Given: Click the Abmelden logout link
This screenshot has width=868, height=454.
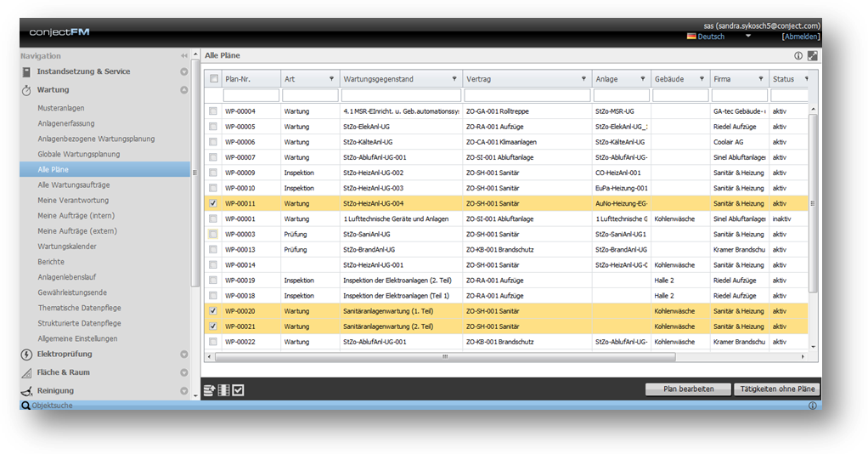Looking at the screenshot, I should coord(800,37).
